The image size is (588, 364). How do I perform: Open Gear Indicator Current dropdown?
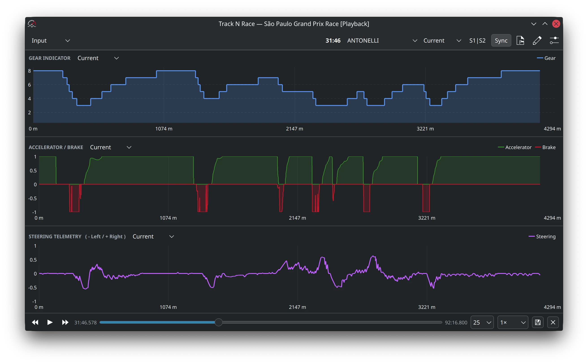[98, 58]
